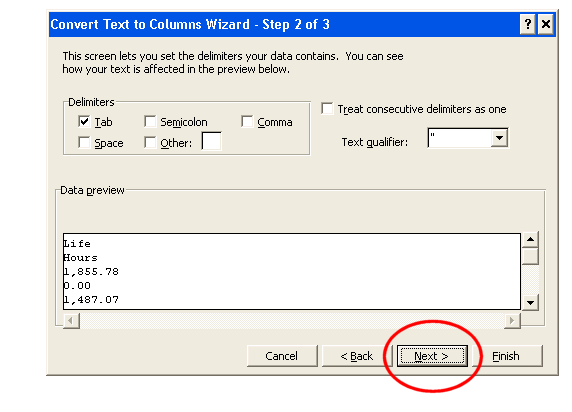The width and height of the screenshot is (572, 412).
Task: Open the Text qualifier dropdown arrow
Action: [x=499, y=138]
